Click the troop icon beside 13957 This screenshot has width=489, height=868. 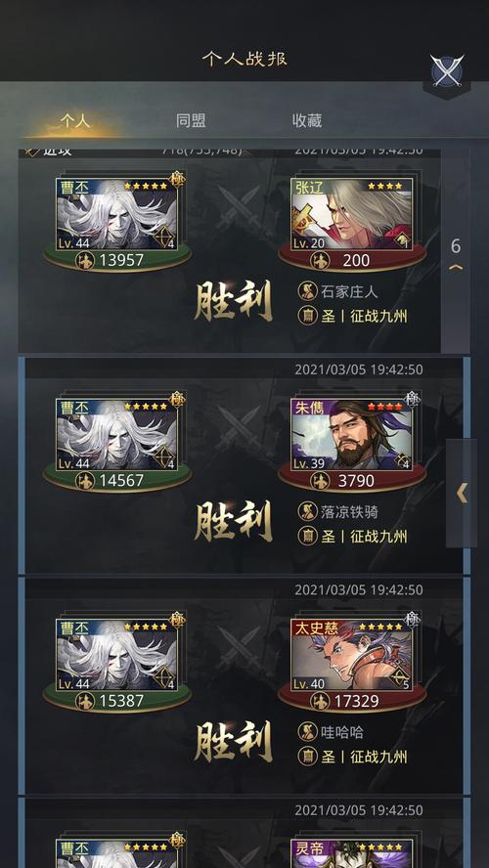coord(85,260)
